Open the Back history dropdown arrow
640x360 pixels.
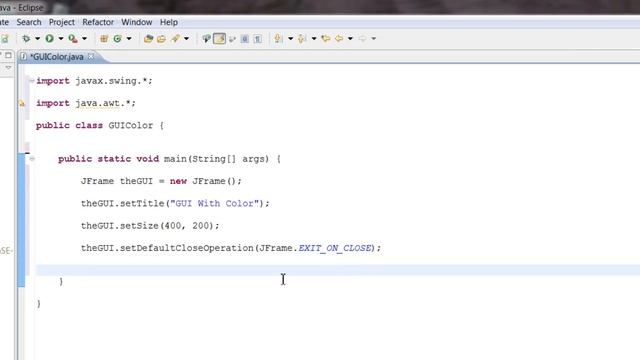350,39
